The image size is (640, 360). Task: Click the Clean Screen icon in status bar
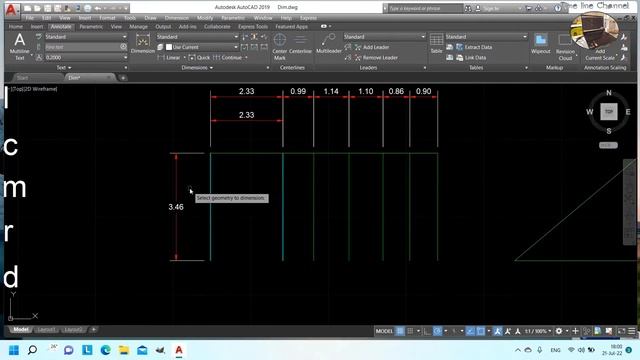click(621, 331)
